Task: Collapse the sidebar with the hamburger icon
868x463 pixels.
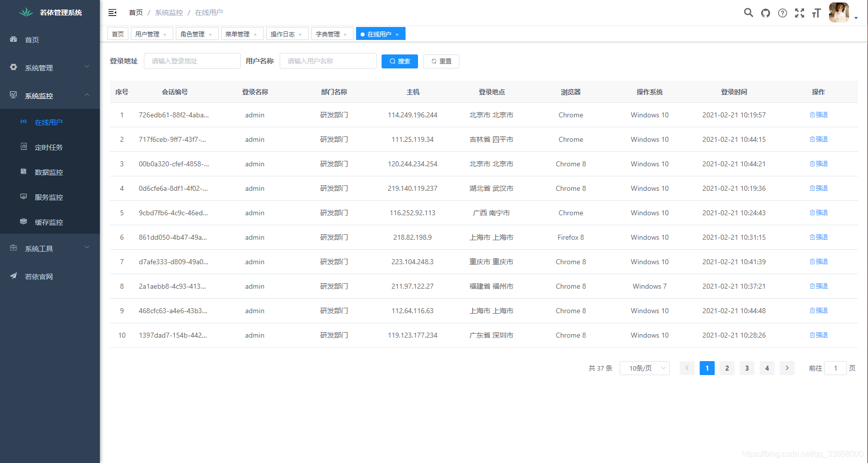Action: tap(112, 12)
